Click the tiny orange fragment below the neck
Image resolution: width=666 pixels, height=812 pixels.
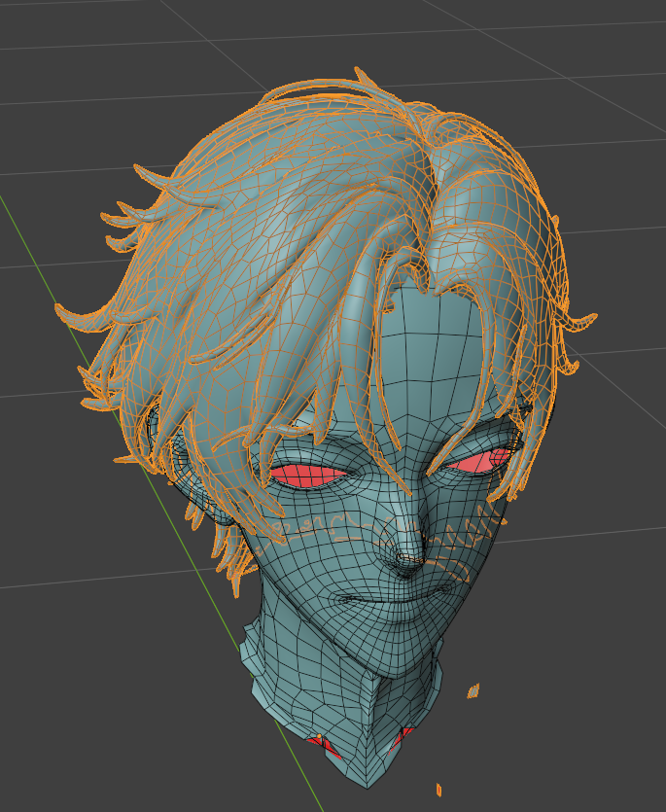click(x=438, y=789)
